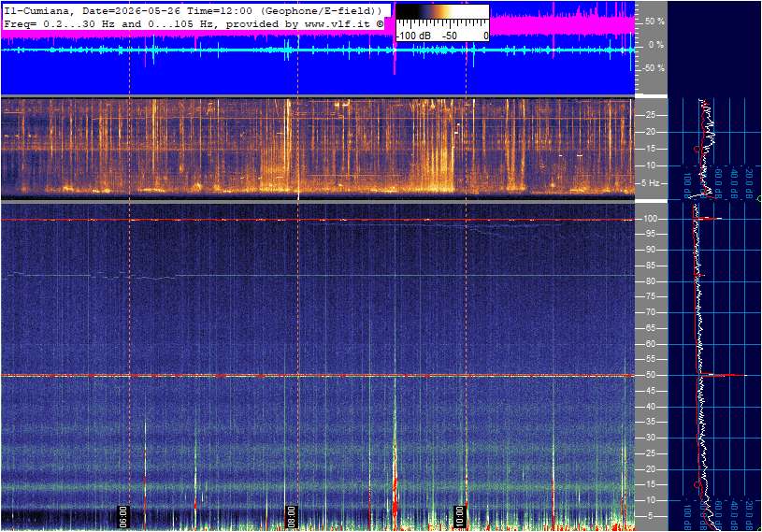Click the 35 Hz axis label
The image size is (762, 532).
click(x=650, y=423)
